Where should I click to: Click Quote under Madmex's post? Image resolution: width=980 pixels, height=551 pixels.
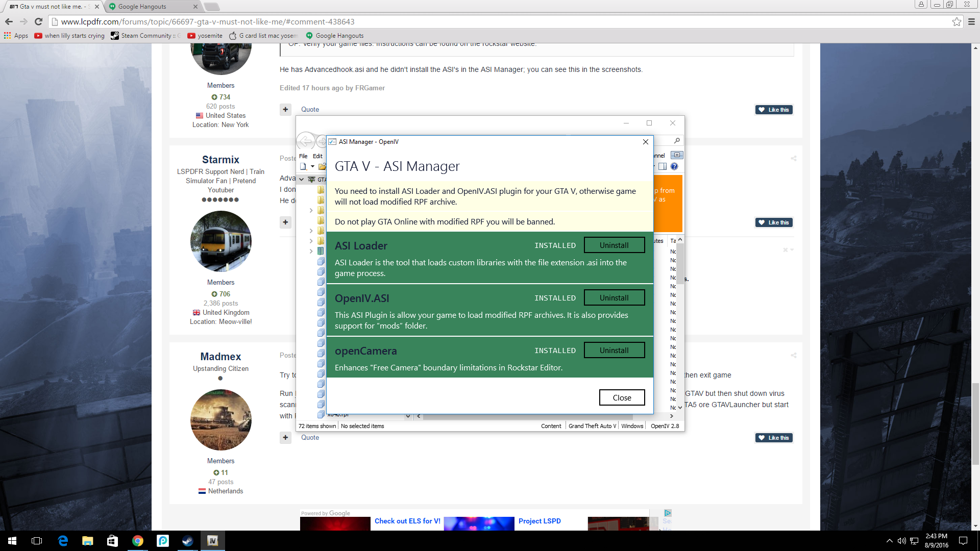click(310, 437)
